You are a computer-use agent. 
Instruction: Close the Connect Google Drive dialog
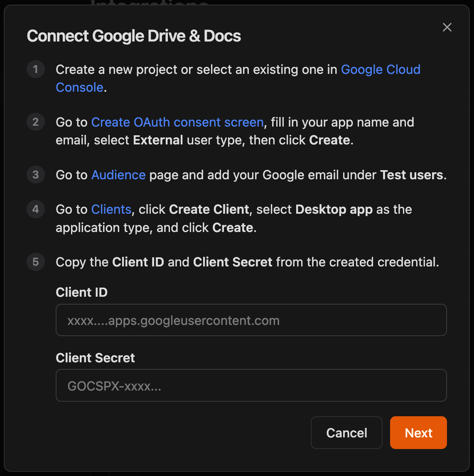point(447,27)
